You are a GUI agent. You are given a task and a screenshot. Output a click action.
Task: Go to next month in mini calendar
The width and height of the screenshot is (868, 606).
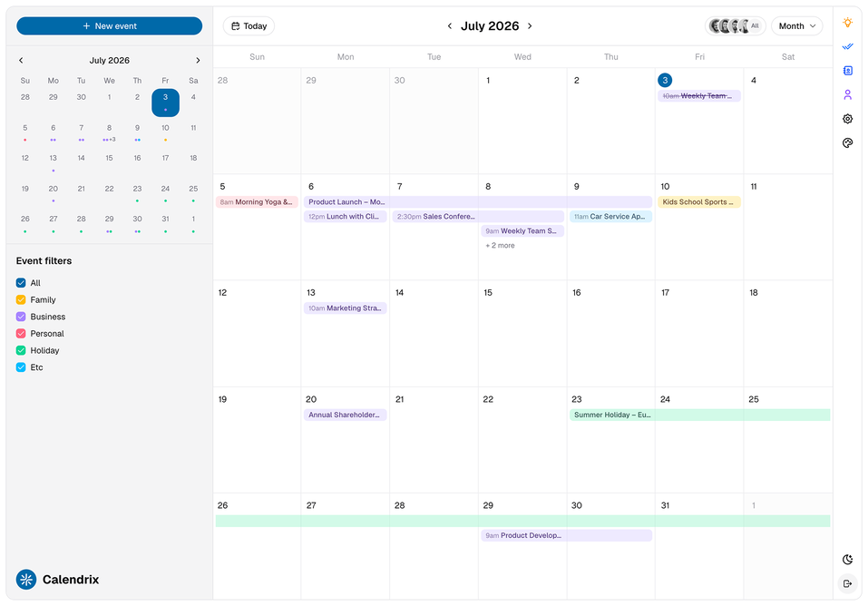click(198, 61)
